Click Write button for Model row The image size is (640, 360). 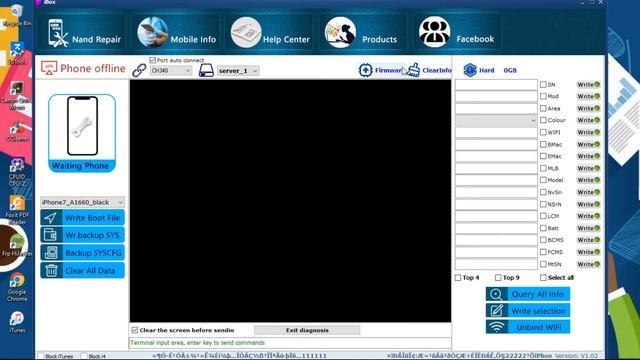click(x=588, y=180)
